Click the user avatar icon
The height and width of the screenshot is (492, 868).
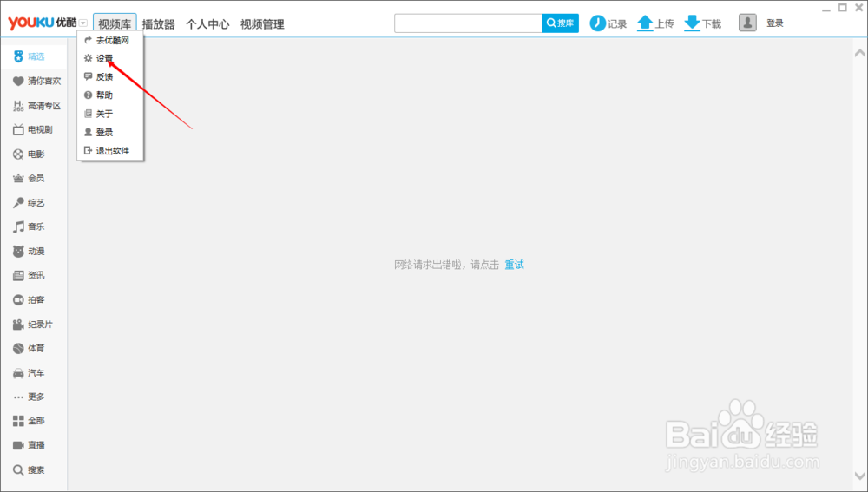click(x=747, y=23)
